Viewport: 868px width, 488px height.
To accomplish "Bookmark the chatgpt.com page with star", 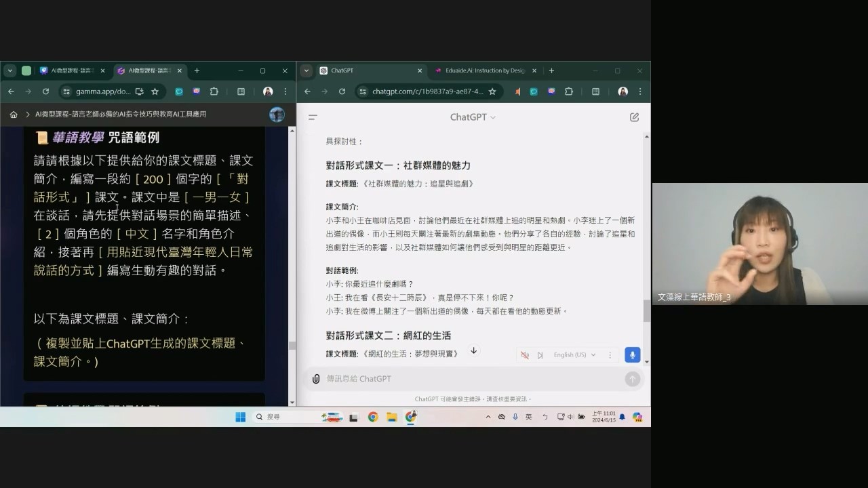I will [492, 91].
